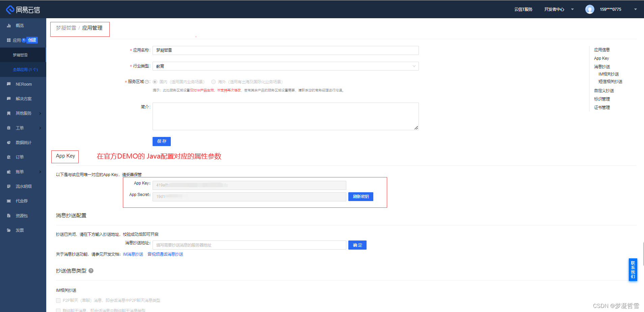Image resolution: width=644 pixels, height=312 pixels.
Task: Expand the 工单 submenu chevron
Action: [40, 128]
